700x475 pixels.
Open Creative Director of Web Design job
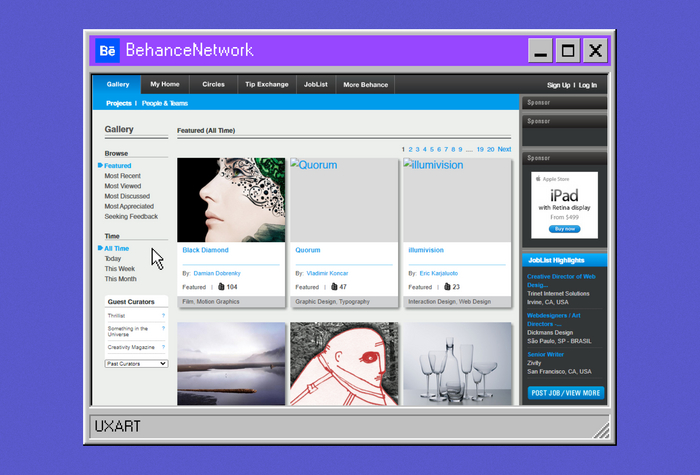pos(561,281)
